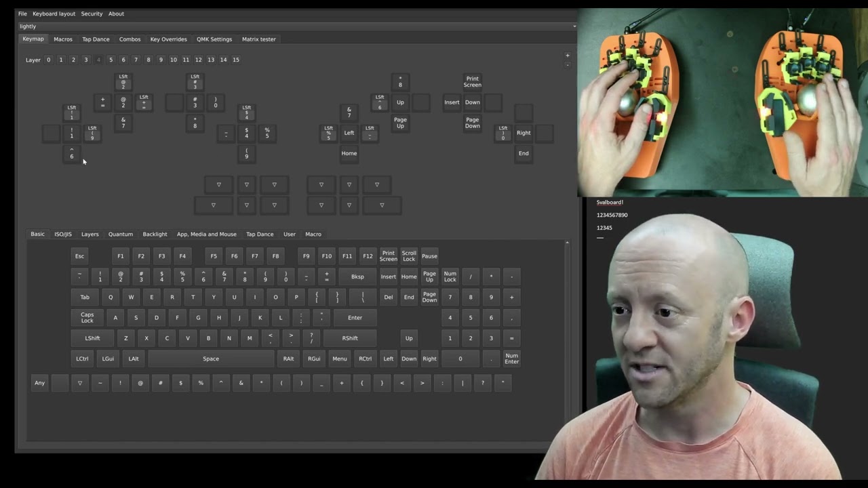Pick the Enter key beside the quote key
This screenshot has height=488, width=868.
(x=355, y=318)
